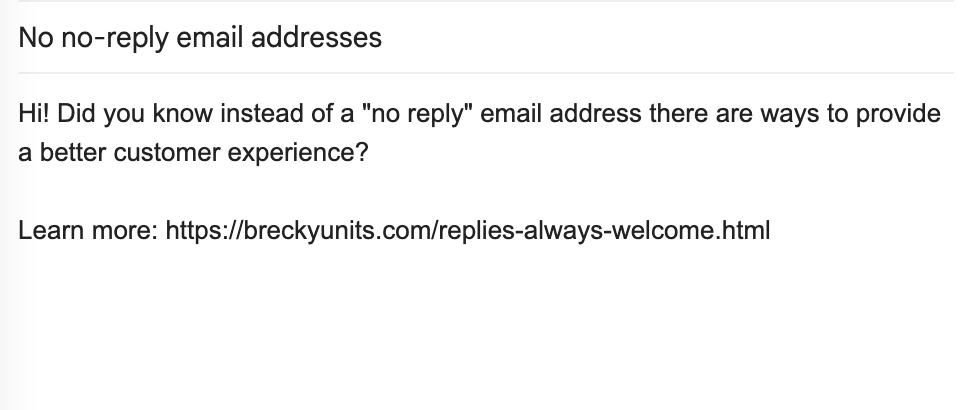Click the "Learn more:" label text
Image resolution: width=972 pixels, height=410 pixels.
tap(88, 231)
